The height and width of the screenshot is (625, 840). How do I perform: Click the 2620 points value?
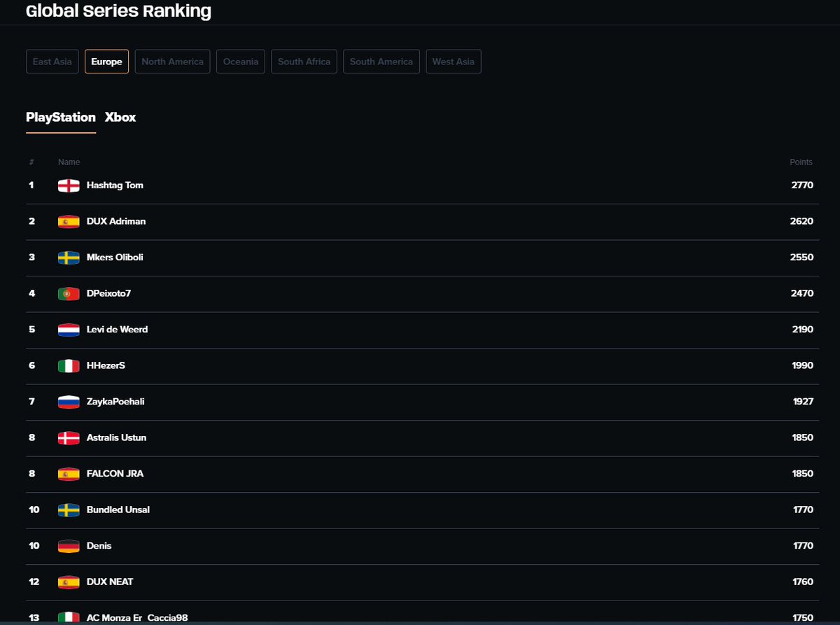pyautogui.click(x=801, y=221)
